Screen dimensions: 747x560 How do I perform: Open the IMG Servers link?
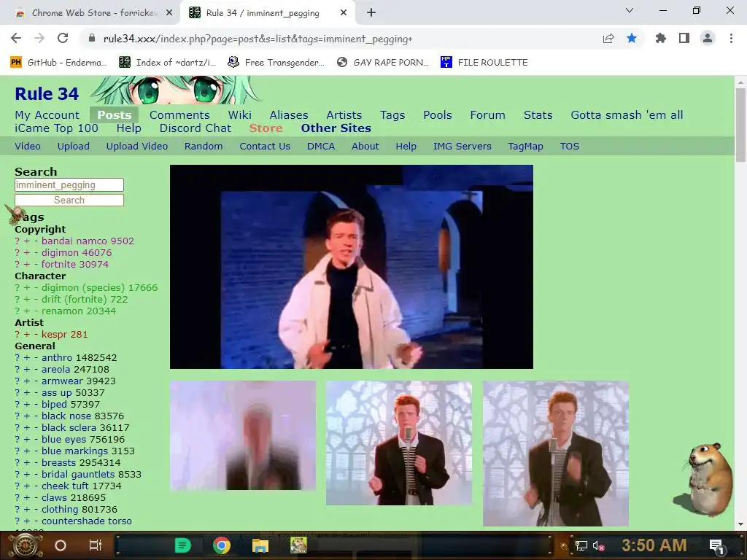[462, 146]
